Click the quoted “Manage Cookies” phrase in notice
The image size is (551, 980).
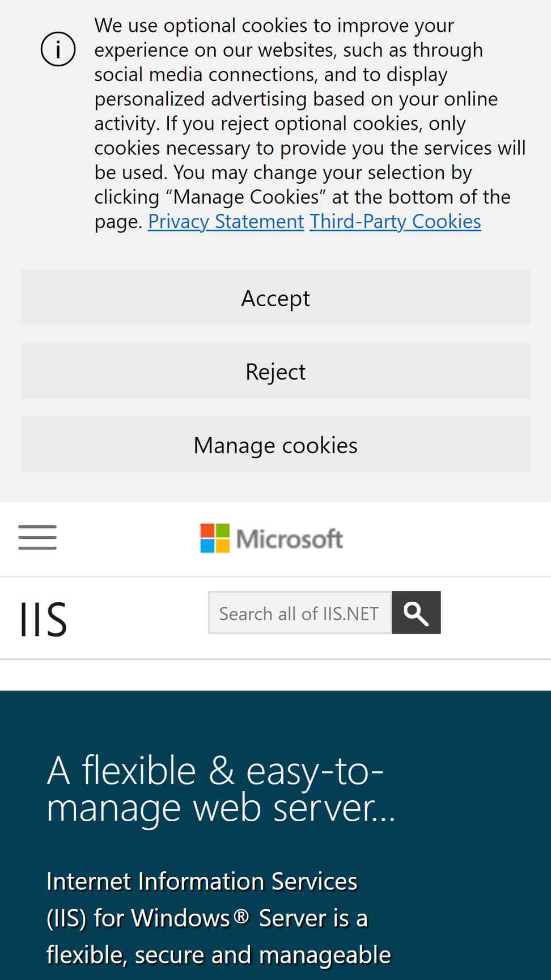point(246,197)
